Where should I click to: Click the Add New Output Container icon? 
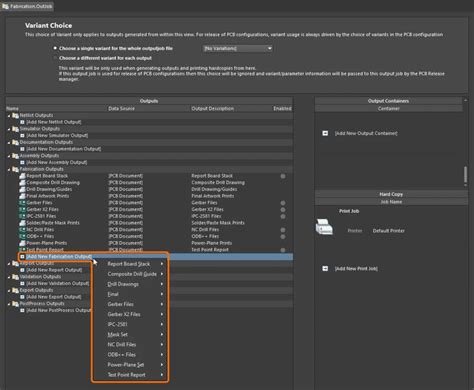[x=325, y=133]
